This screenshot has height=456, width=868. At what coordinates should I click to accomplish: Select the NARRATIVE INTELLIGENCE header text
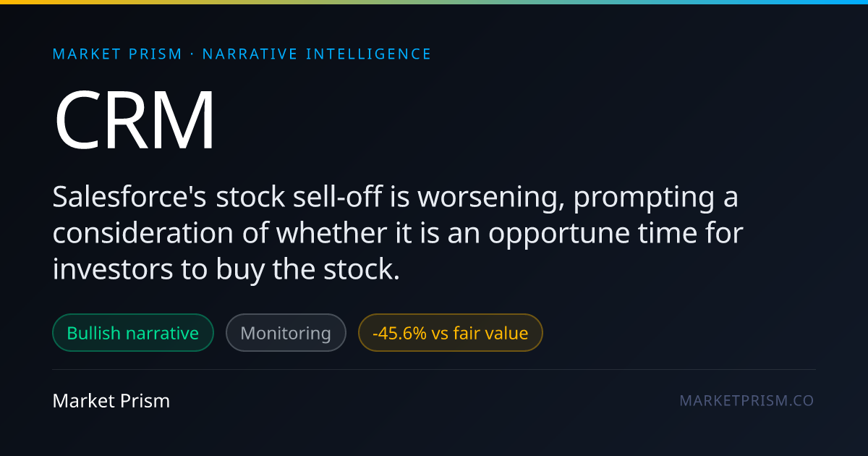tap(317, 54)
